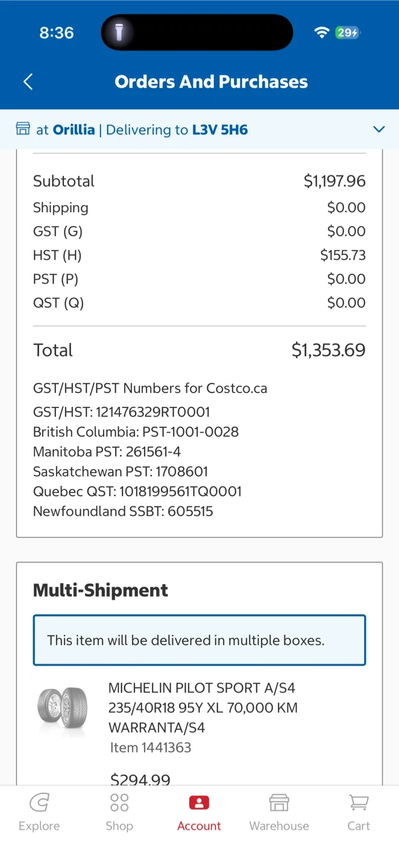
Task: Tap the order Total amount $1,353.69
Action: (328, 350)
